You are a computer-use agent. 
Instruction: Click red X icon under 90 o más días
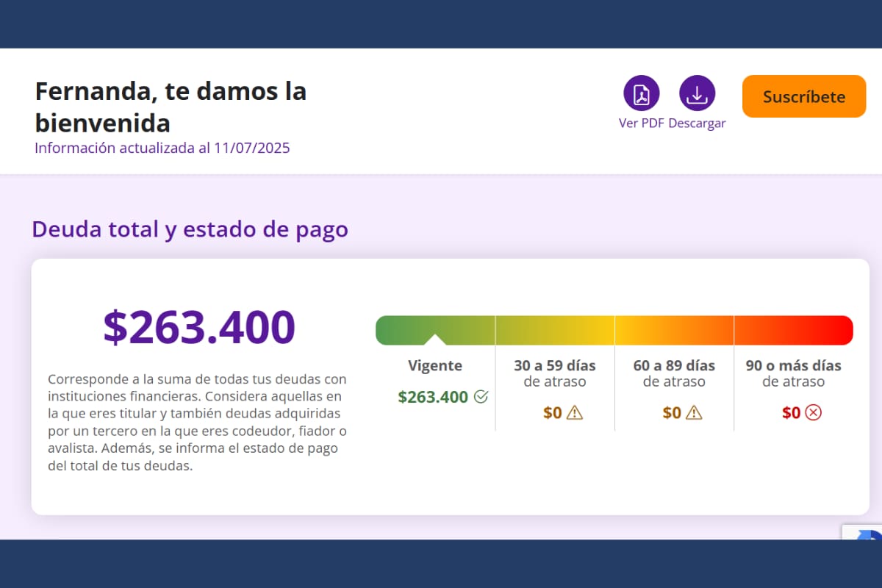[x=813, y=413]
